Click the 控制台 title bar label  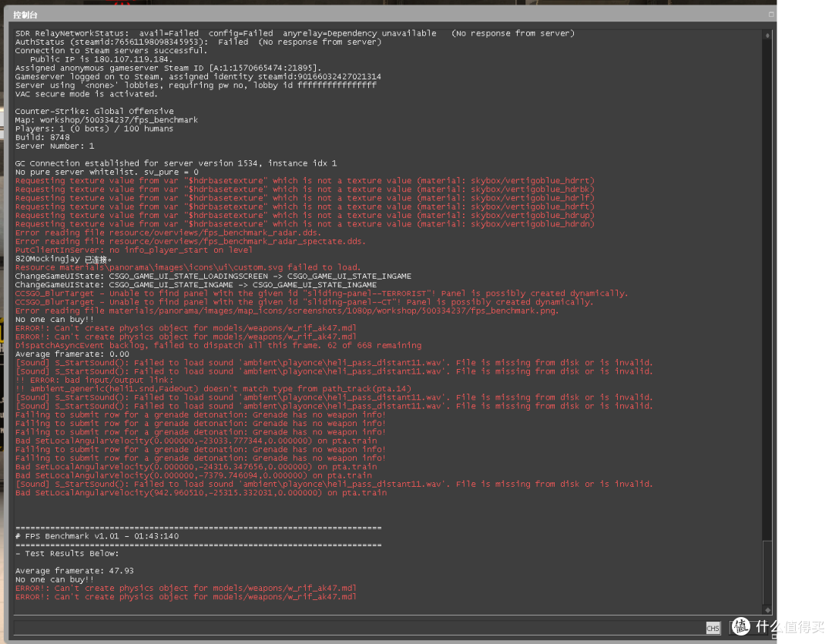(25, 15)
